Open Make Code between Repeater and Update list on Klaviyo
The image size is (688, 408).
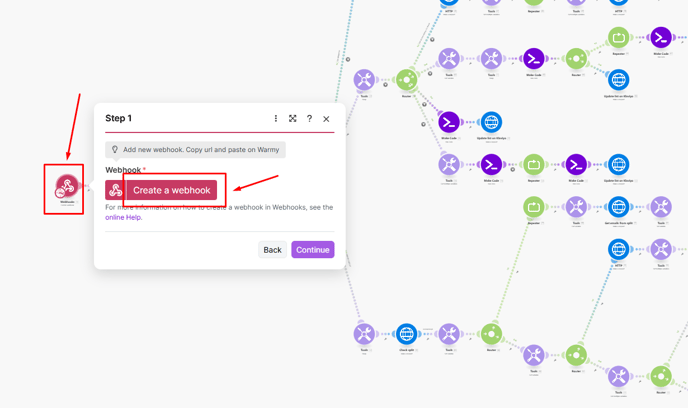click(576, 165)
